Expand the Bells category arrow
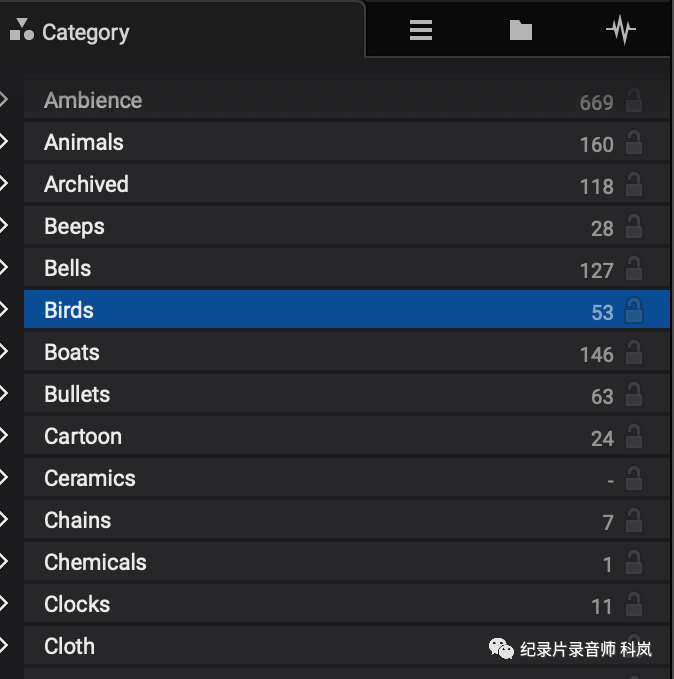This screenshot has height=679, width=674. 4,267
